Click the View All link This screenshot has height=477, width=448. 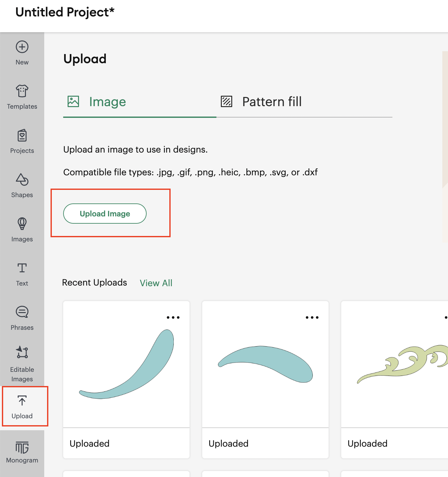pos(156,283)
